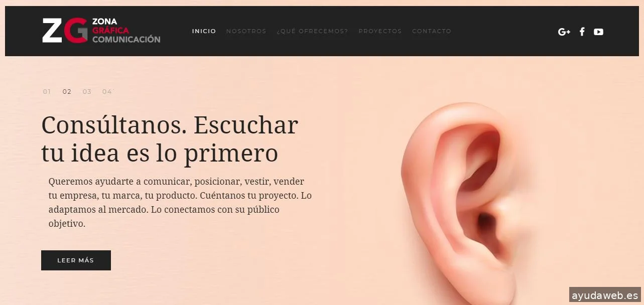Image resolution: width=644 pixels, height=305 pixels.
Task: Select ¿QUÉ OFRECEMOS? in the navigation
Action: tap(312, 31)
